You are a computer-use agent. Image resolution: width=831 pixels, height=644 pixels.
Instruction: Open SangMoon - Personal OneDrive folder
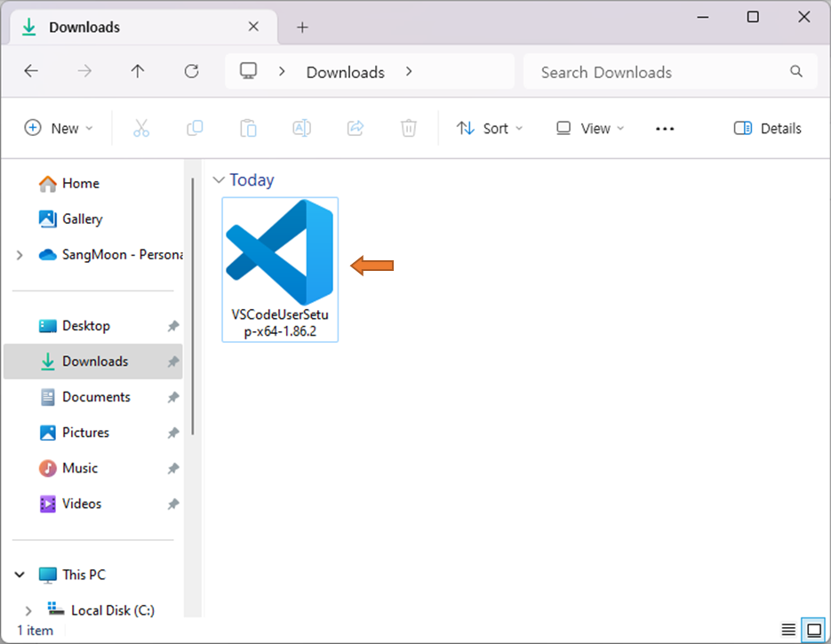point(123,255)
